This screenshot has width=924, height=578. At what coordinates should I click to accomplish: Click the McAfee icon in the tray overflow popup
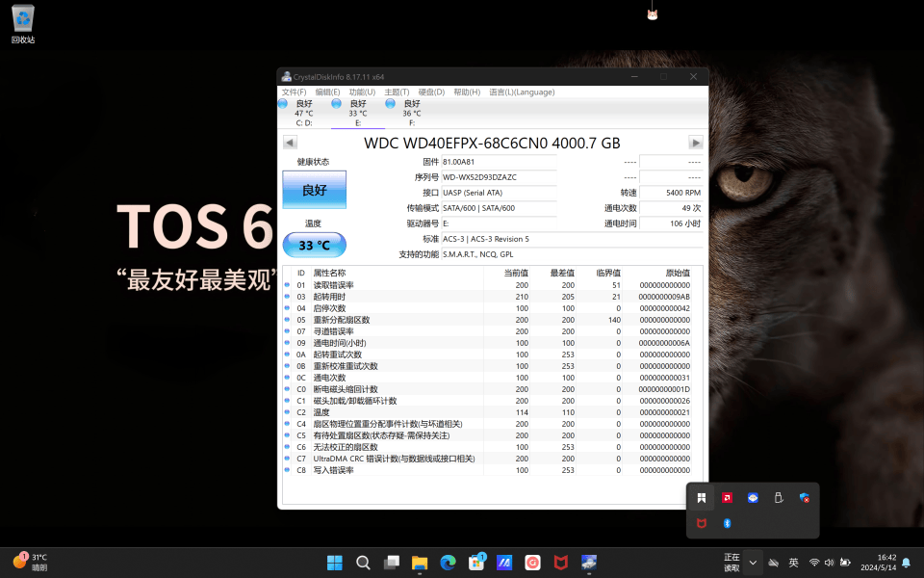tap(702, 523)
